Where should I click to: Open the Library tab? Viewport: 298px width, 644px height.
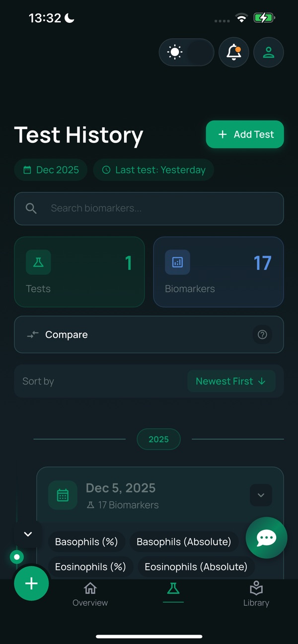(x=256, y=594)
